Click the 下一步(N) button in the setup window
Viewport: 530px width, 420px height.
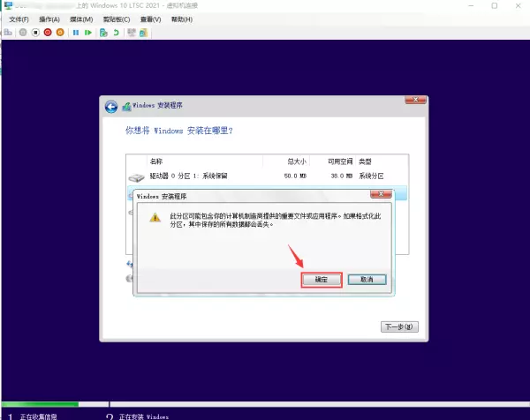tap(399, 326)
